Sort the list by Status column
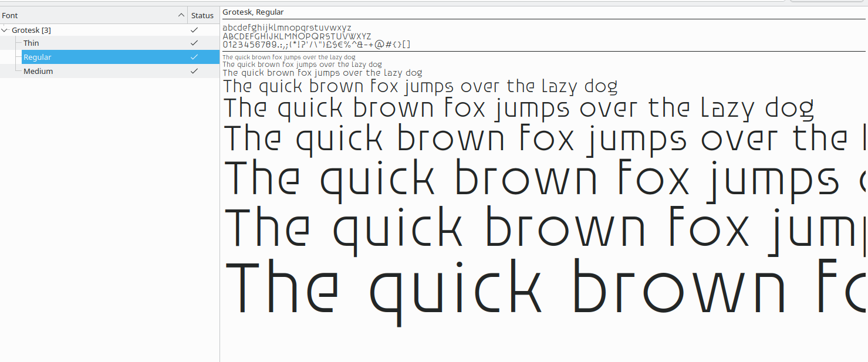The width and height of the screenshot is (868, 362). 202,16
